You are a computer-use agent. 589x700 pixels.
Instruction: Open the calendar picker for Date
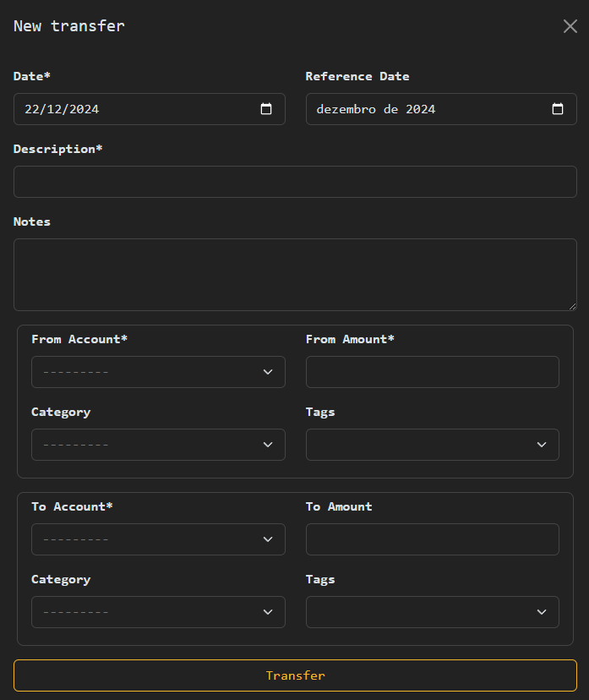click(x=266, y=109)
